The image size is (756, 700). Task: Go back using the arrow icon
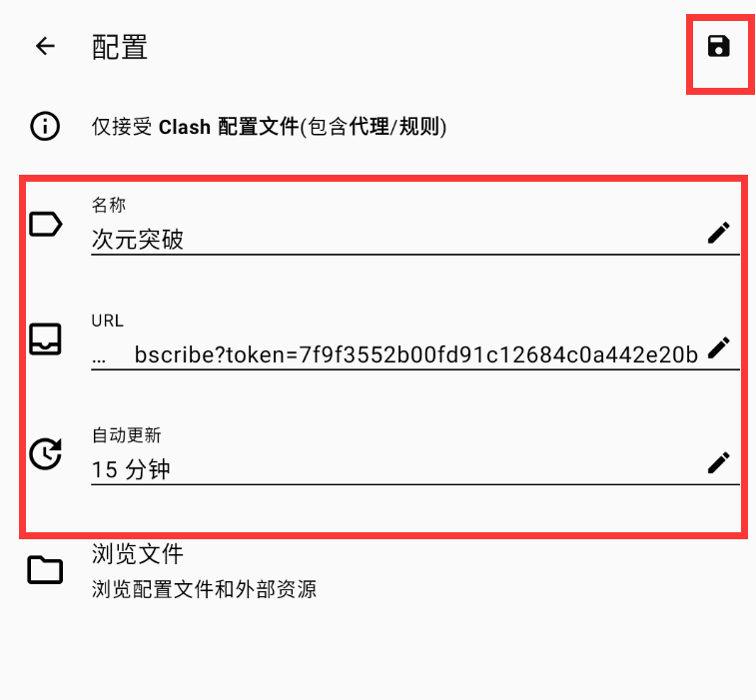coord(45,46)
